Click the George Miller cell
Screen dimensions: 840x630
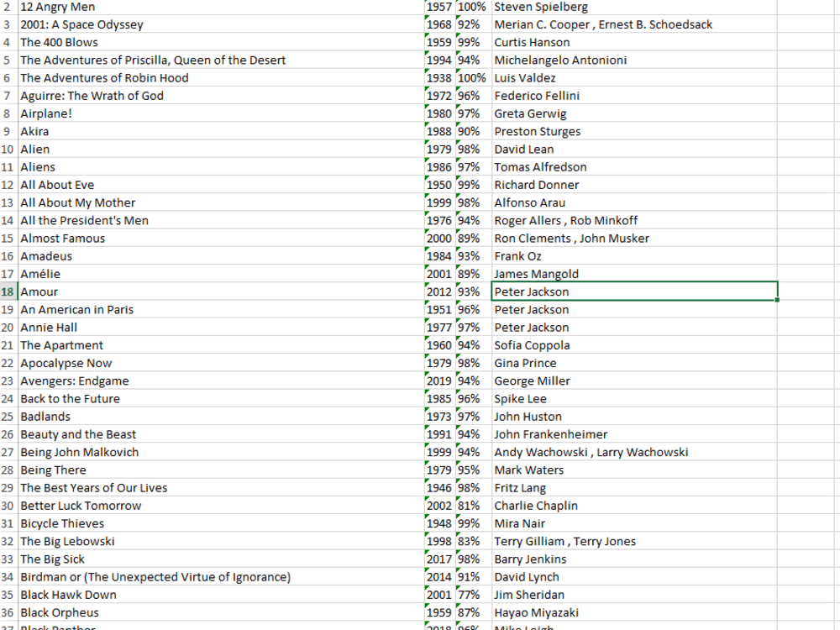click(x=634, y=381)
